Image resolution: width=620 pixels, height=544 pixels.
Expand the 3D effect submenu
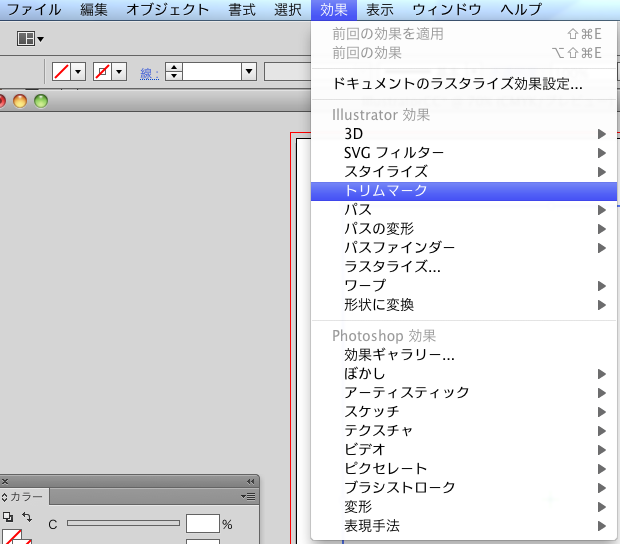464,134
